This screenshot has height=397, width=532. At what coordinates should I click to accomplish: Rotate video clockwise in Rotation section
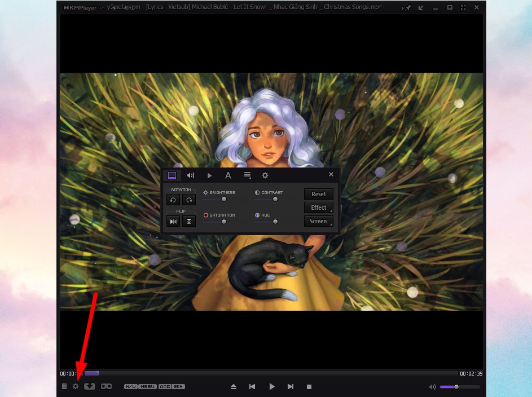tap(189, 200)
